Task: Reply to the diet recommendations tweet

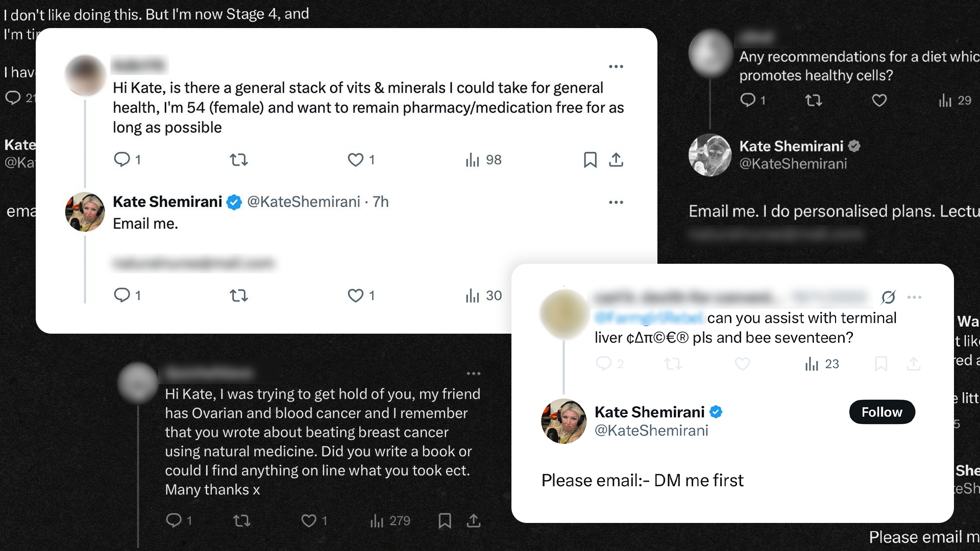Action: coord(748,101)
